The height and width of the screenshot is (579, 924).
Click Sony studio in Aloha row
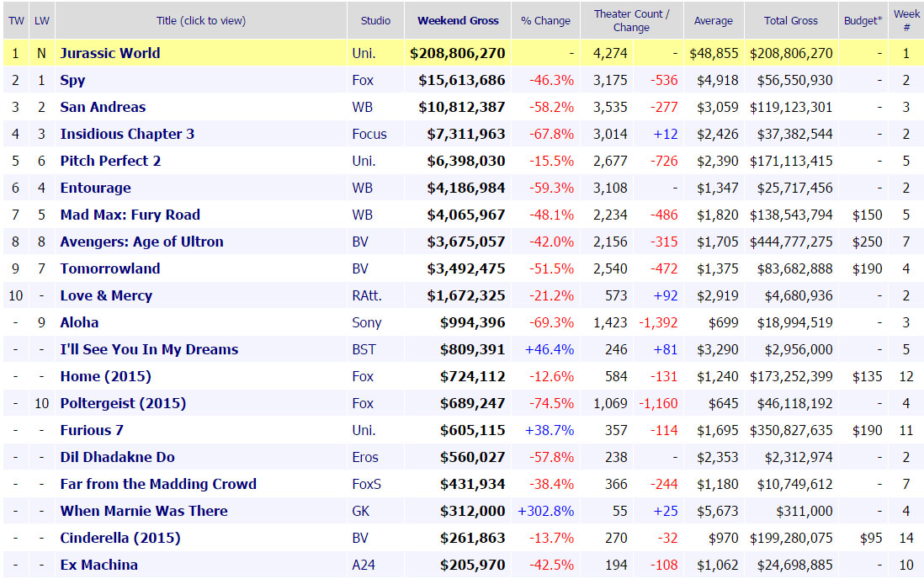pos(367,322)
